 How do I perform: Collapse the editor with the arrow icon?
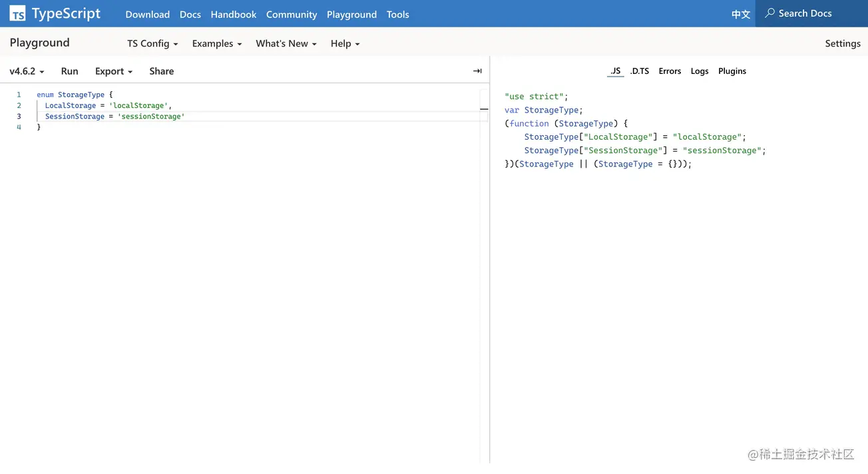coord(477,71)
